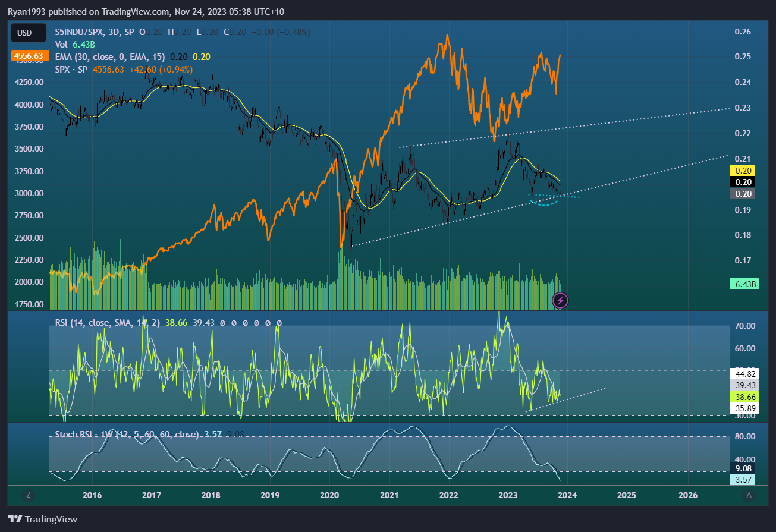The image size is (776, 532).
Task: Click the TradingView logo at the bottom
Action: click(42, 519)
